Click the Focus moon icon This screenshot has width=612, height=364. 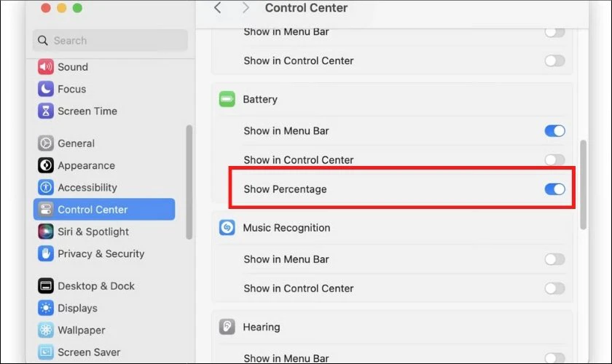[46, 89]
